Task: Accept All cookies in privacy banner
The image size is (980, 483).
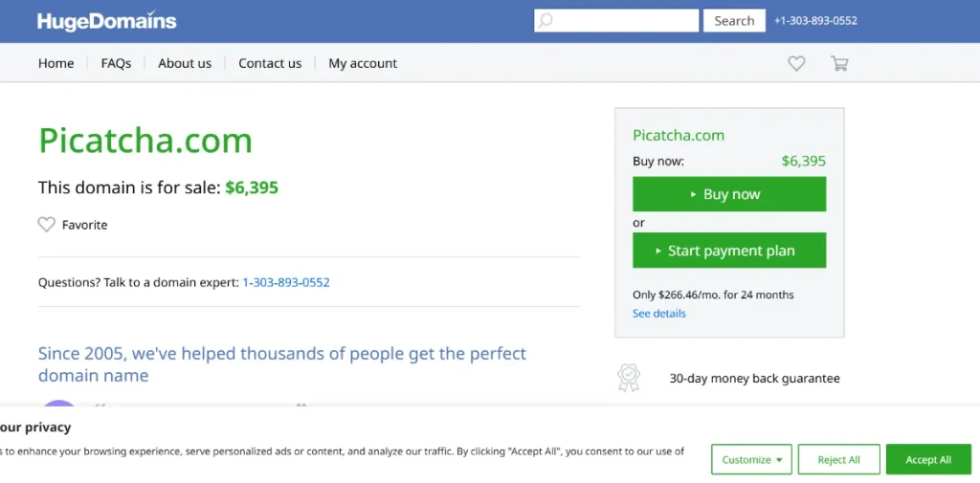Action: [x=928, y=460]
